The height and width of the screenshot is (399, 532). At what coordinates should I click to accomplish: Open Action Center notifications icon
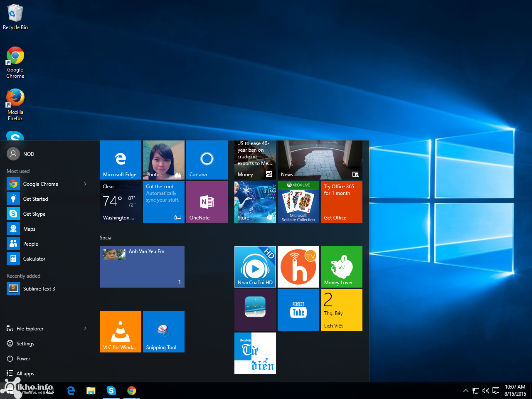tap(496, 391)
